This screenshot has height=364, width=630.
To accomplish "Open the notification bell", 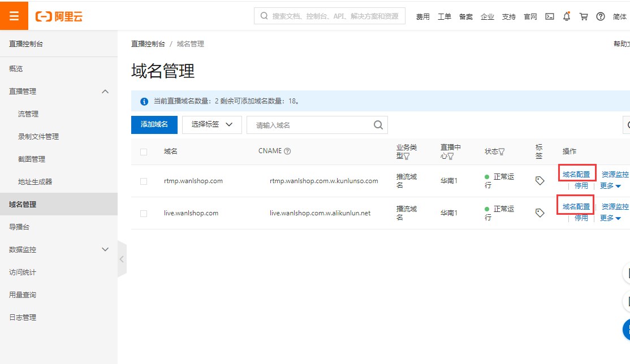I will [x=567, y=16].
